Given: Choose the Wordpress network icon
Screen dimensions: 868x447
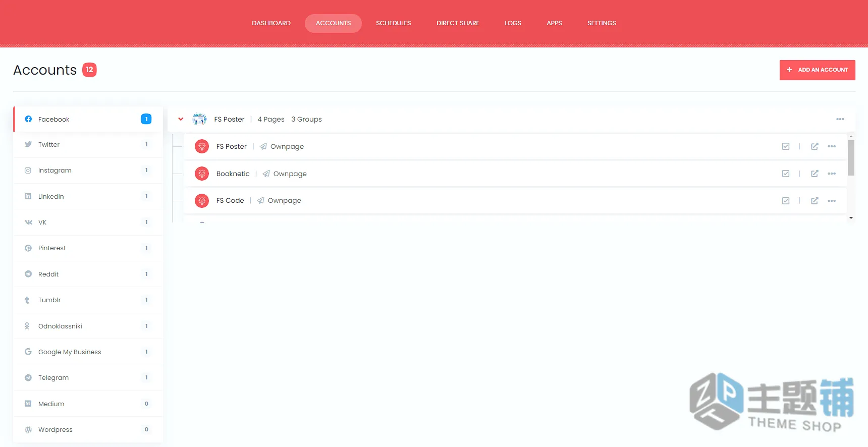Looking at the screenshot, I should coord(28,430).
